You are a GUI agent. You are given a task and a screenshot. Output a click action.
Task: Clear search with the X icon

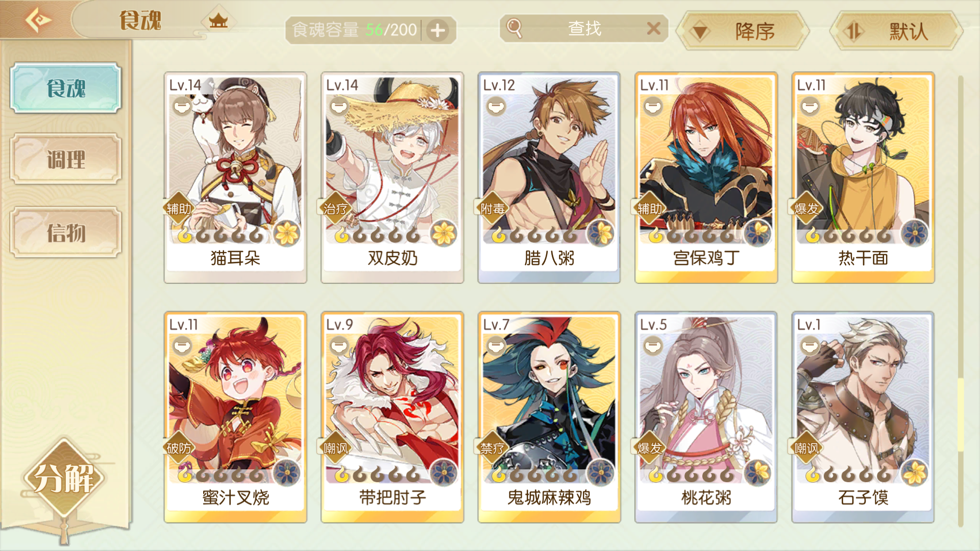coord(653,28)
